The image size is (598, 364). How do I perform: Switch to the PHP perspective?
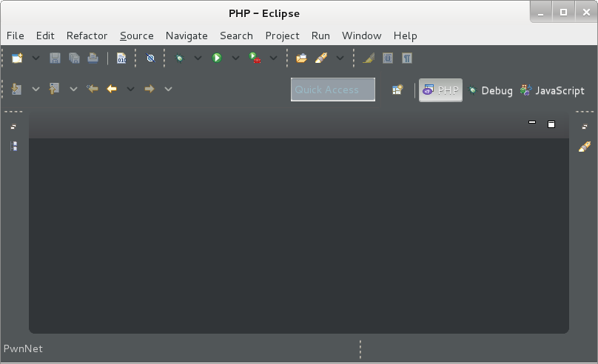tap(440, 90)
